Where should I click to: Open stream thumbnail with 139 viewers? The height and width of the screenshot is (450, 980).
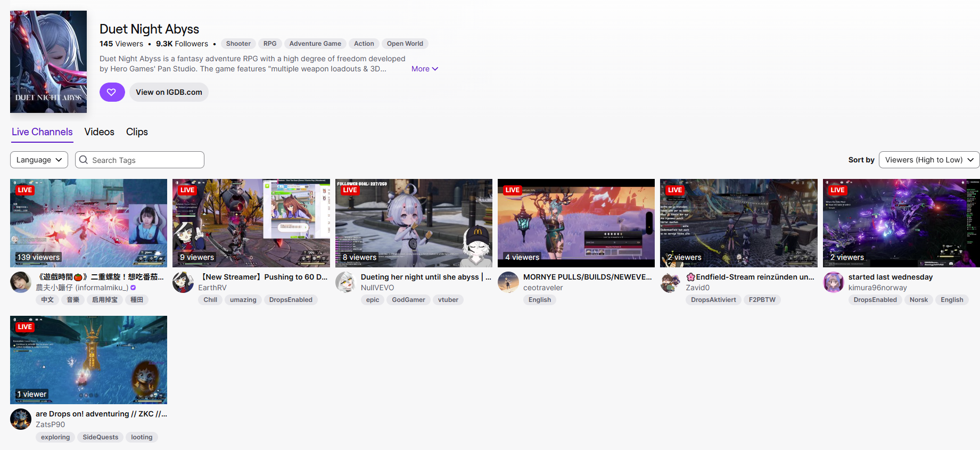click(x=88, y=223)
